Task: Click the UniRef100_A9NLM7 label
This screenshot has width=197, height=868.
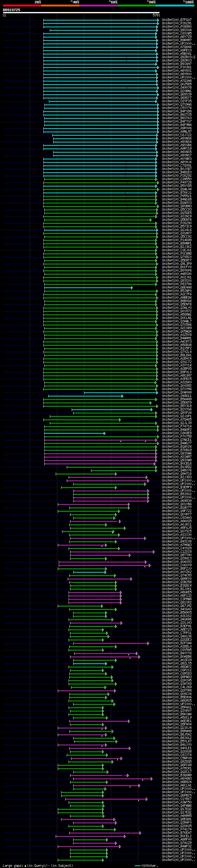Action: click(176, 132)
